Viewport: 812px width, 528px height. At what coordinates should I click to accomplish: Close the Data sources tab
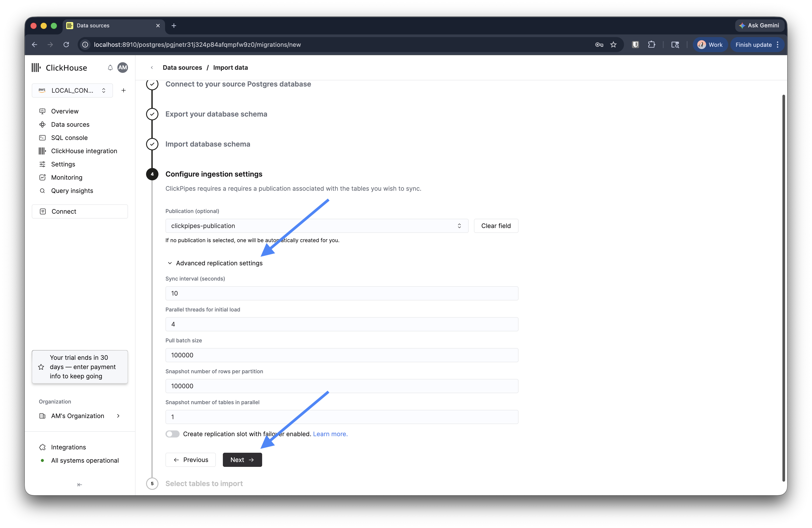click(158, 26)
